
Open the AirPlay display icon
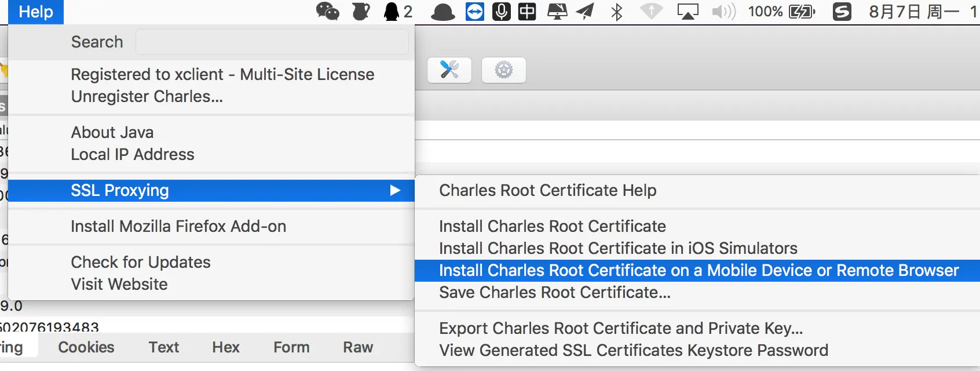[x=688, y=12]
